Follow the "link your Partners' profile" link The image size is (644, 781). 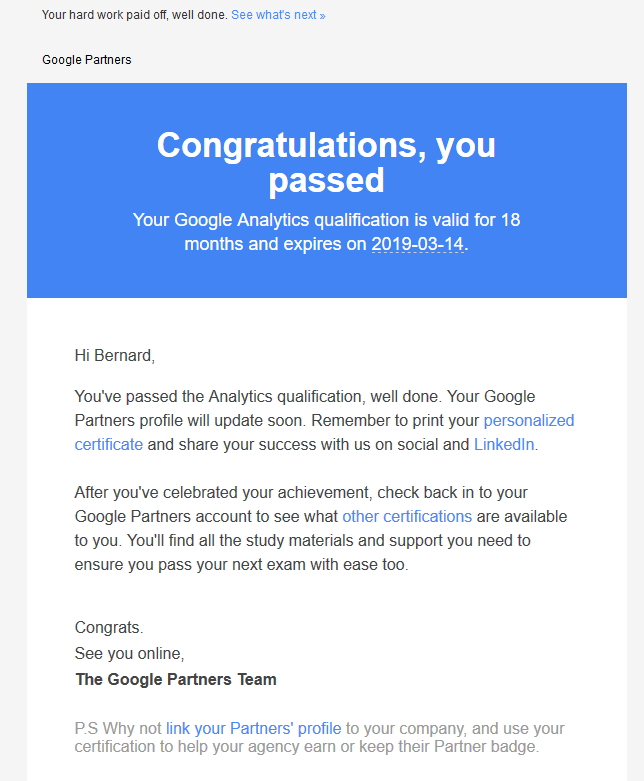[254, 729]
